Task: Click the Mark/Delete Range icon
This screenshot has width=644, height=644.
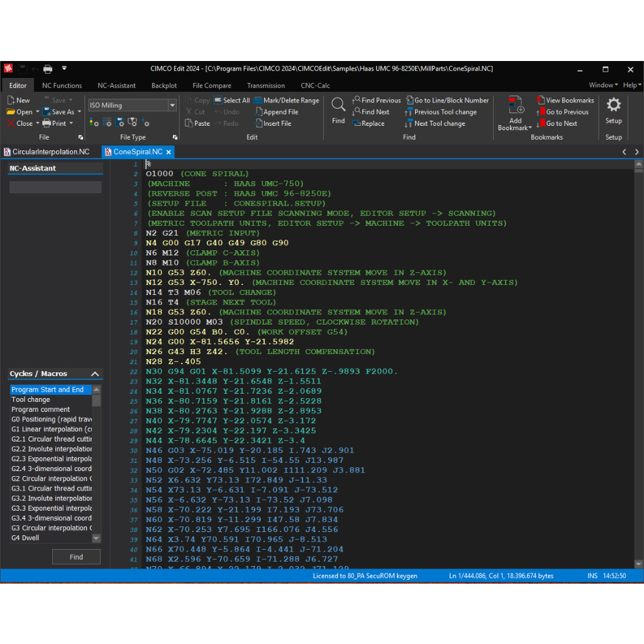Action: (x=258, y=100)
